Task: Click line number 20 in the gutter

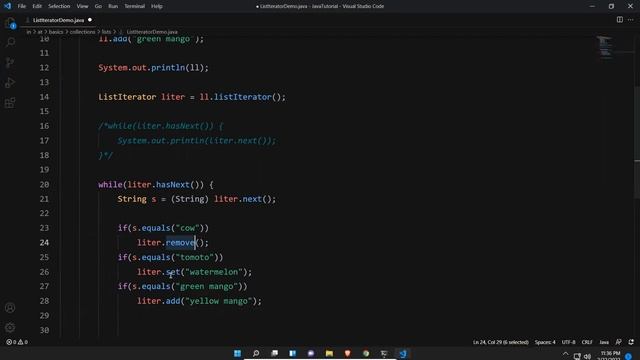Action: tap(44, 184)
